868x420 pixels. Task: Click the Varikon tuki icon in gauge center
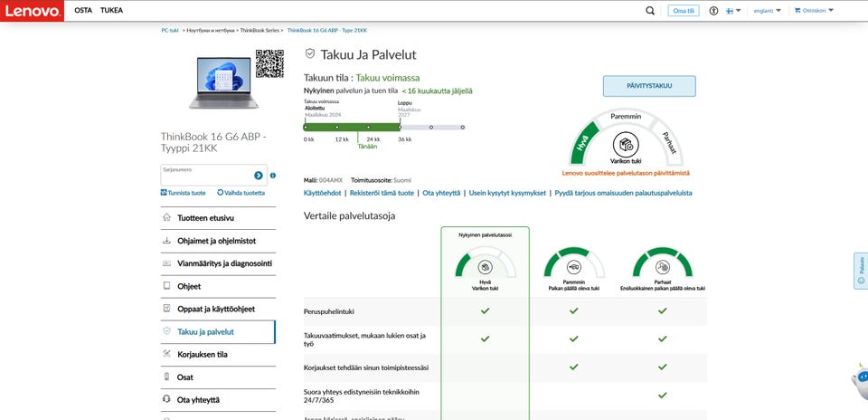click(626, 145)
